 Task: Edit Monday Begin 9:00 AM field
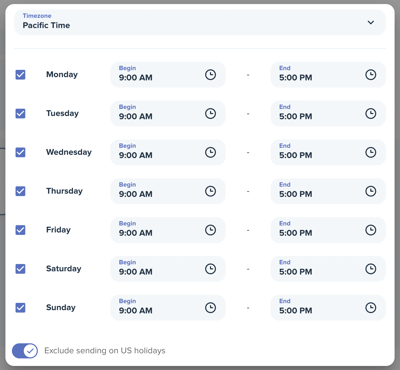[168, 75]
